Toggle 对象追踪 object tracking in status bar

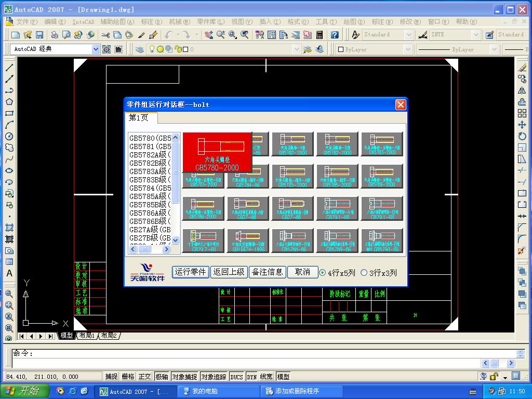(214, 377)
